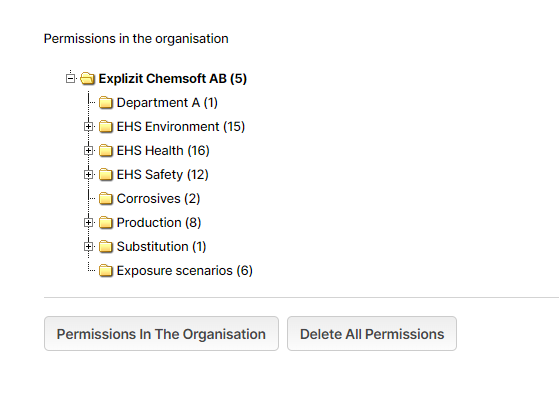The height and width of the screenshot is (409, 559).
Task: Click Delete All Permissions button
Action: 372,334
